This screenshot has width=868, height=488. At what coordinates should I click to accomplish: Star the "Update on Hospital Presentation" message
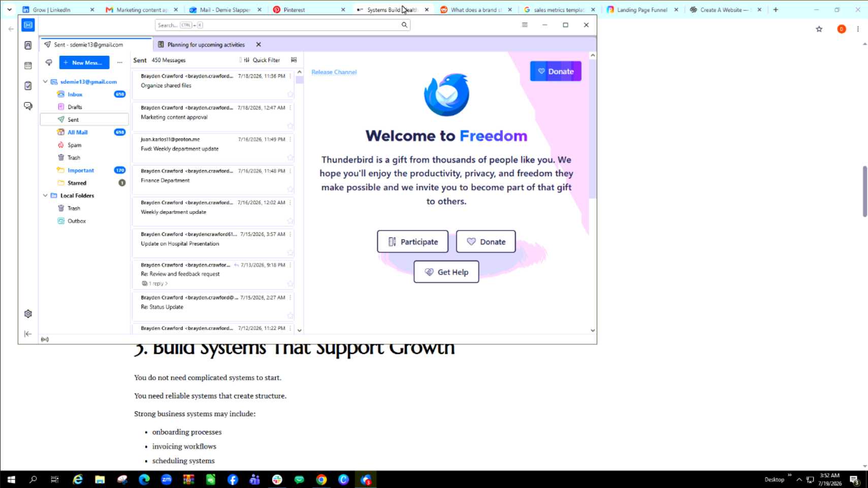pos(290,252)
